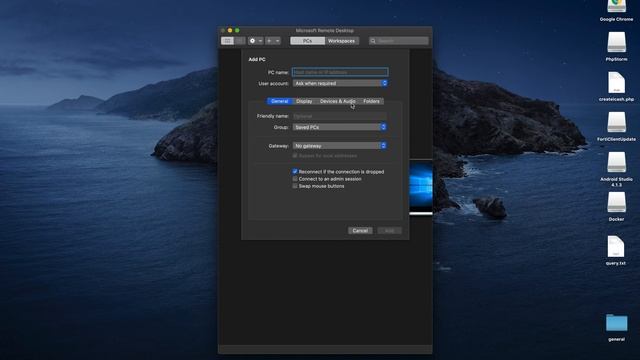Open the User account dropdown
The image size is (640, 360).
pos(340,83)
